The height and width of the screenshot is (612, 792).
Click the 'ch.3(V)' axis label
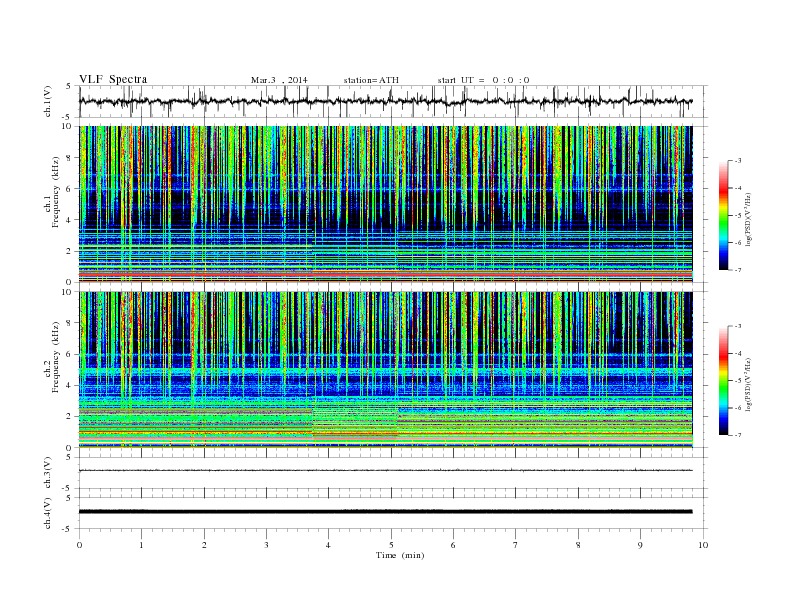(x=48, y=473)
